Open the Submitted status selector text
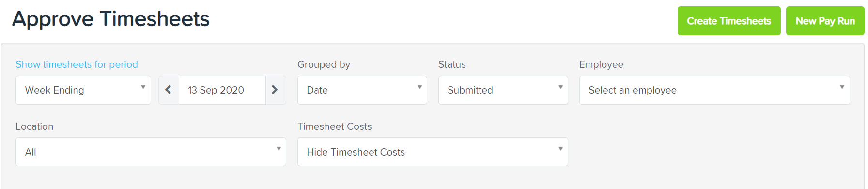 pos(470,90)
